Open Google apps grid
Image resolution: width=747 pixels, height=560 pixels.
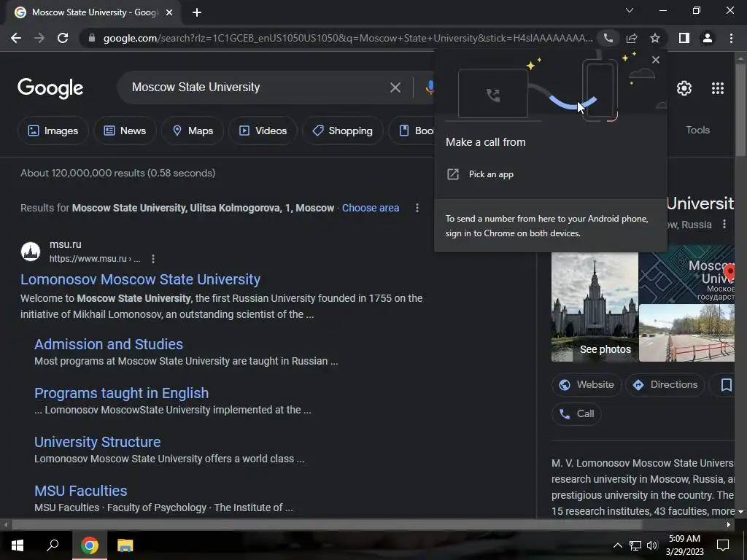pyautogui.click(x=718, y=88)
